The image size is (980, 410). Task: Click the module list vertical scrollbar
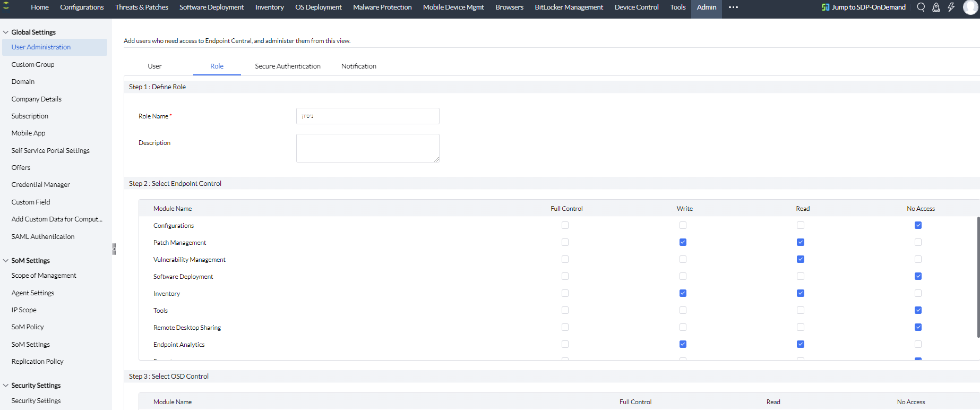(977, 276)
